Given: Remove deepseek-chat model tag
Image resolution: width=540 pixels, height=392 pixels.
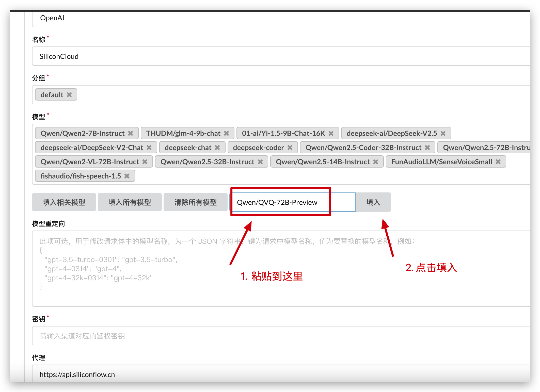Looking at the screenshot, I should (x=217, y=148).
